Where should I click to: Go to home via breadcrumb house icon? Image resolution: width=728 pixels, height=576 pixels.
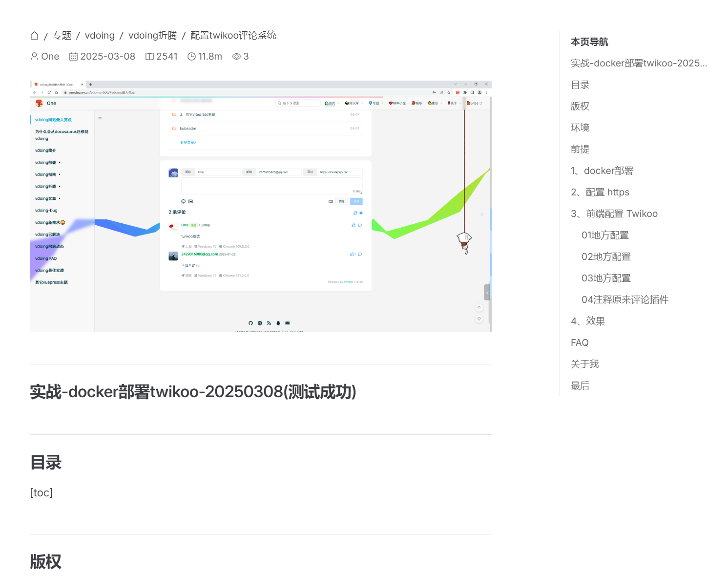(x=34, y=35)
